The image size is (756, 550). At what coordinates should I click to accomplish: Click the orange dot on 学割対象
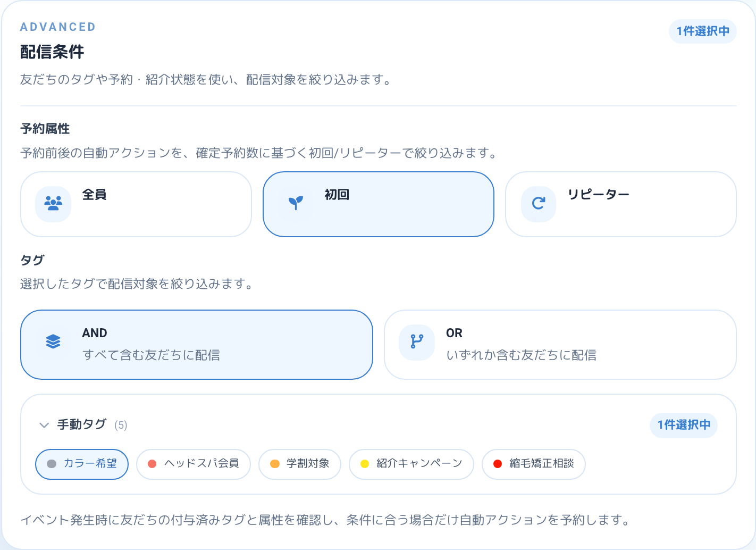275,464
